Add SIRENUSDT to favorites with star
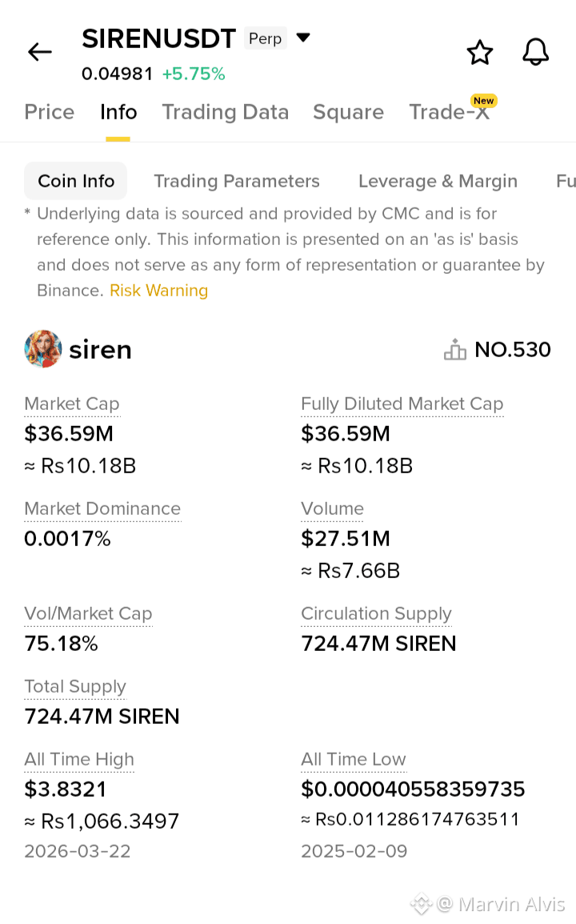This screenshot has width=576, height=924. 480,53
